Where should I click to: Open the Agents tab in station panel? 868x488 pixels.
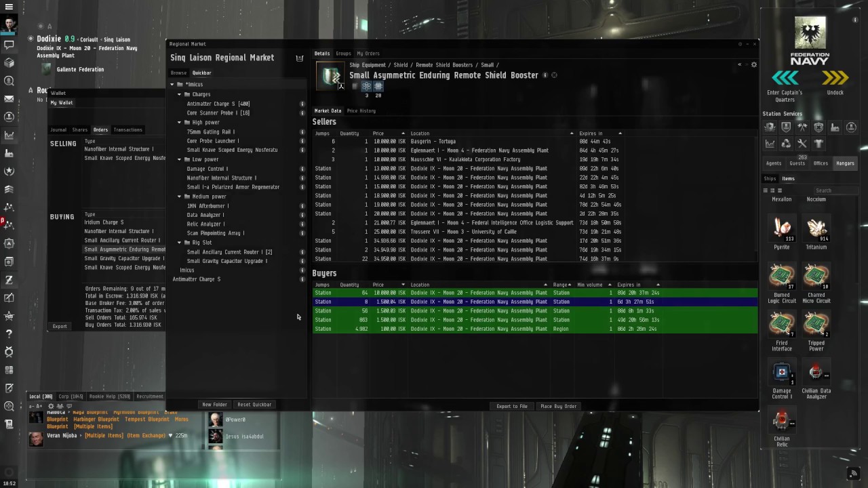click(774, 163)
